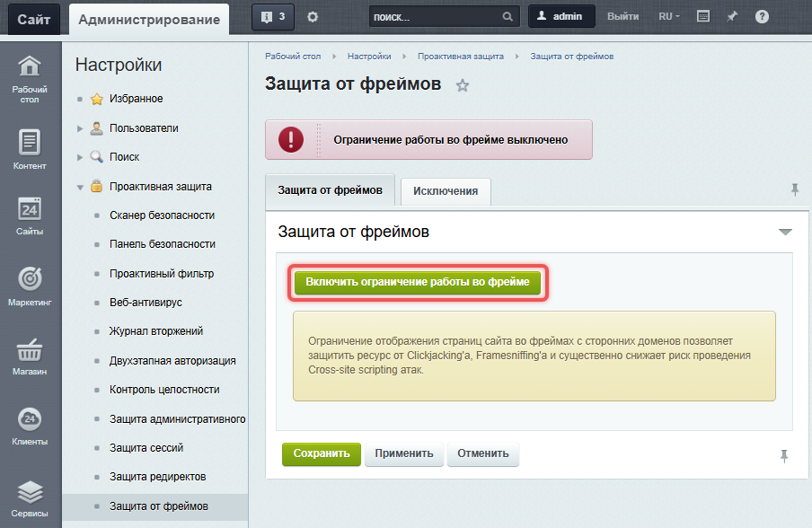
Task: Collapse the Проактивная защита tree section
Action: click(x=80, y=187)
